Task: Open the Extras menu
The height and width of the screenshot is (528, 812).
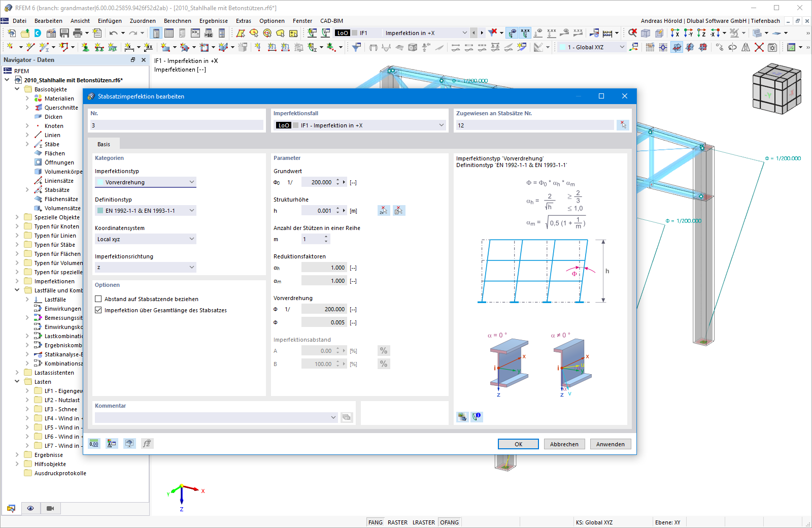Action: pos(244,21)
